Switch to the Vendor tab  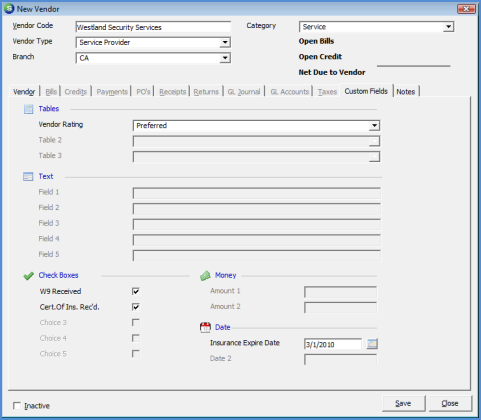24,92
